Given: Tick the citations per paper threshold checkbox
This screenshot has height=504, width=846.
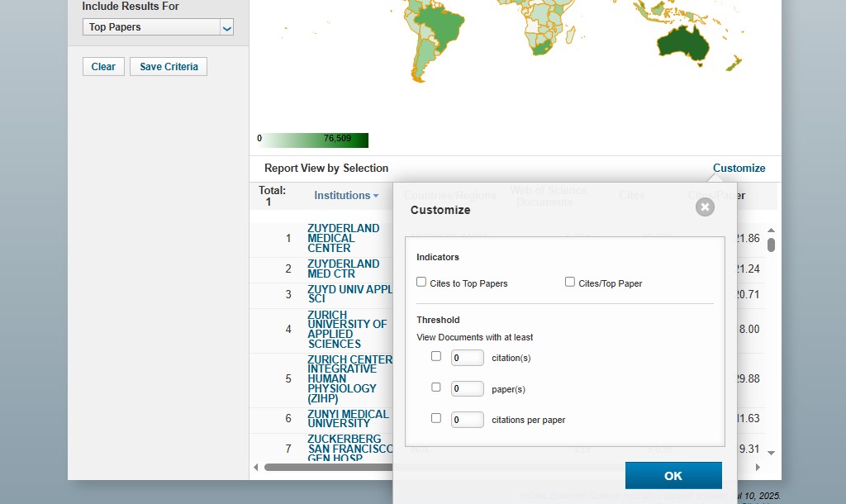Looking at the screenshot, I should pos(436,418).
